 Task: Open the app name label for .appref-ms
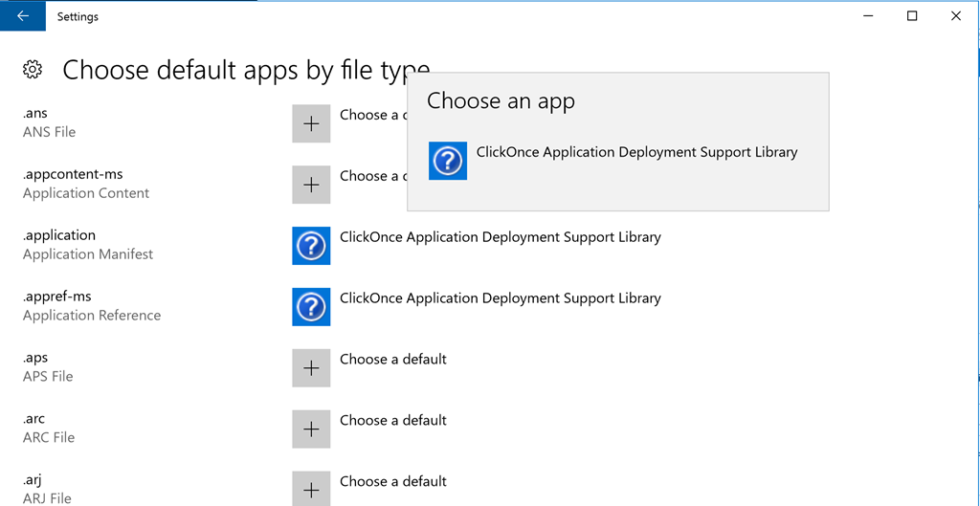(500, 298)
